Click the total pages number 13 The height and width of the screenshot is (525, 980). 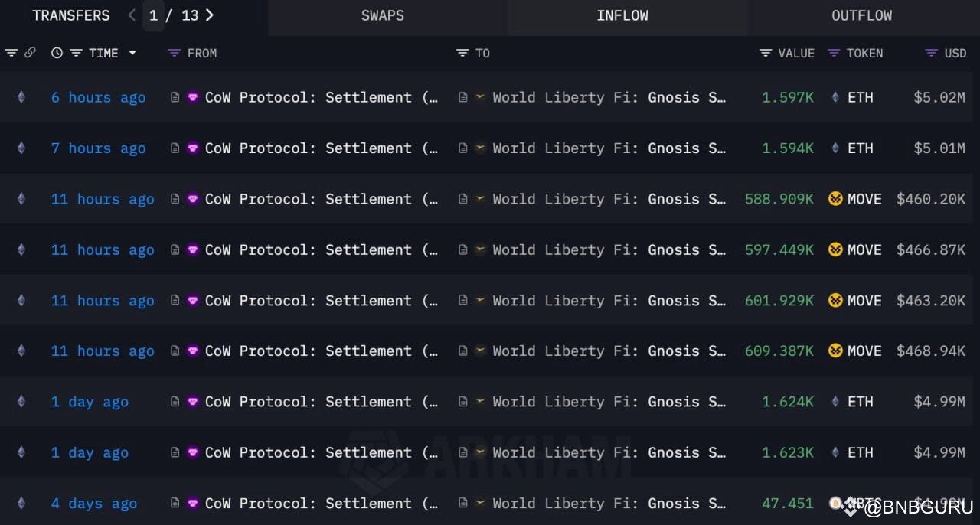point(190,15)
